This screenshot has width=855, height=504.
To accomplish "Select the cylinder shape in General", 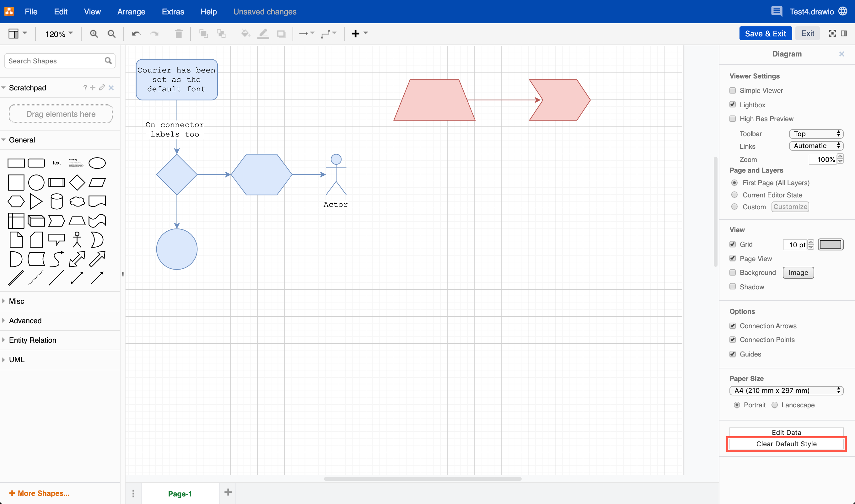I will (x=56, y=201).
